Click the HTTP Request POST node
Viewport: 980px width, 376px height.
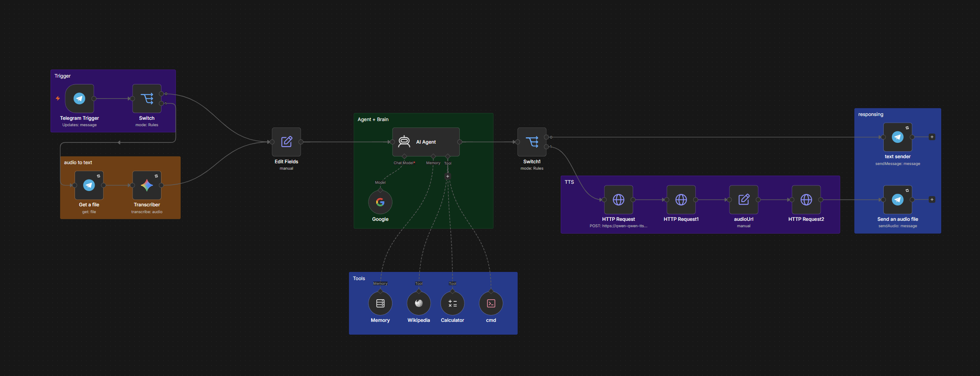pos(618,200)
